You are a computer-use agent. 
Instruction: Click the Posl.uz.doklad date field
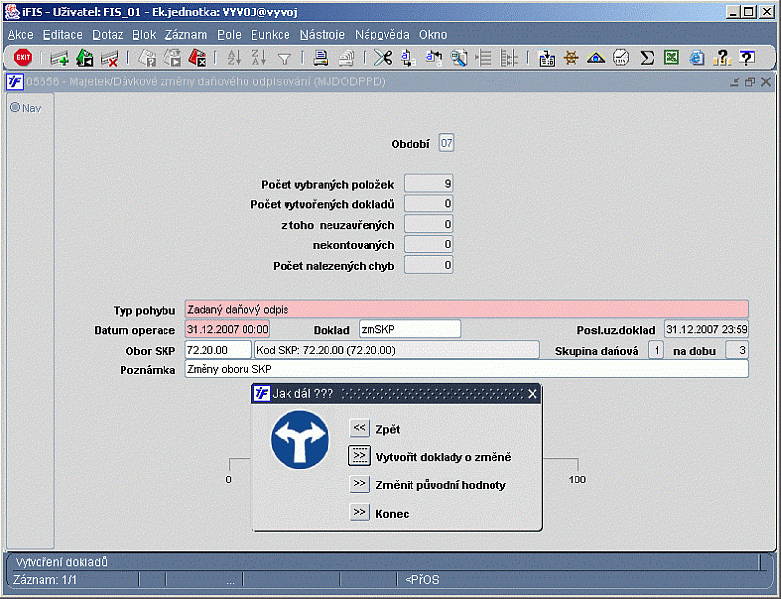pos(706,329)
